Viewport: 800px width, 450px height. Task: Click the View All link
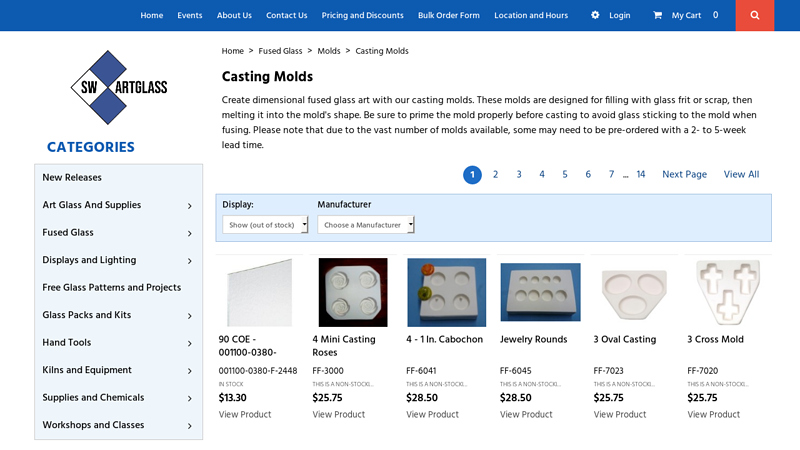[x=741, y=174]
